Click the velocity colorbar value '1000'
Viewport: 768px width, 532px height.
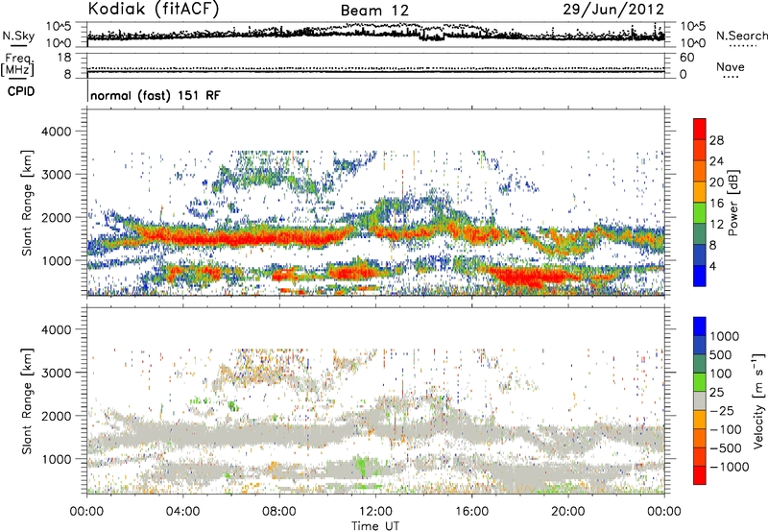tap(724, 336)
